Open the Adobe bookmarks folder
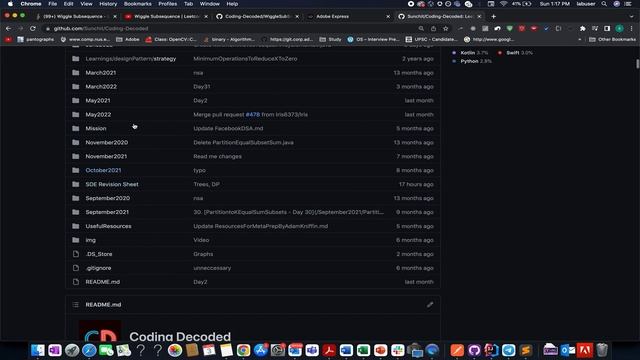Image resolution: width=640 pixels, height=360 pixels. pyautogui.click(x=127, y=40)
